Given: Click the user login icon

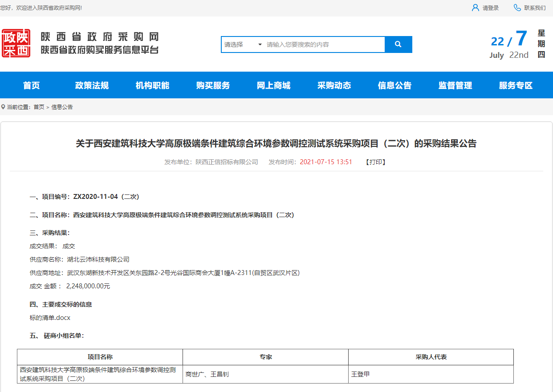Looking at the screenshot, I should (x=476, y=8).
